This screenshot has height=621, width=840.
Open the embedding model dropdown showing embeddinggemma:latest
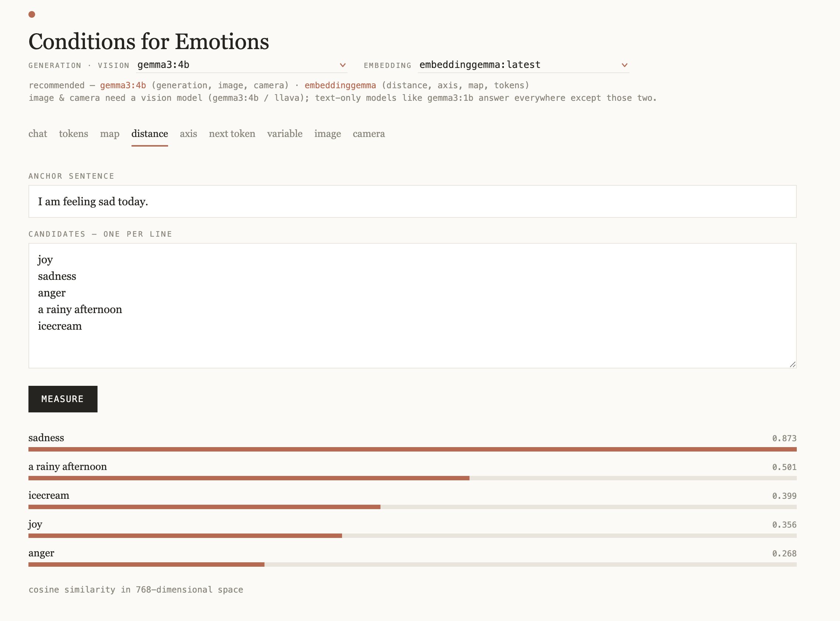[523, 65]
